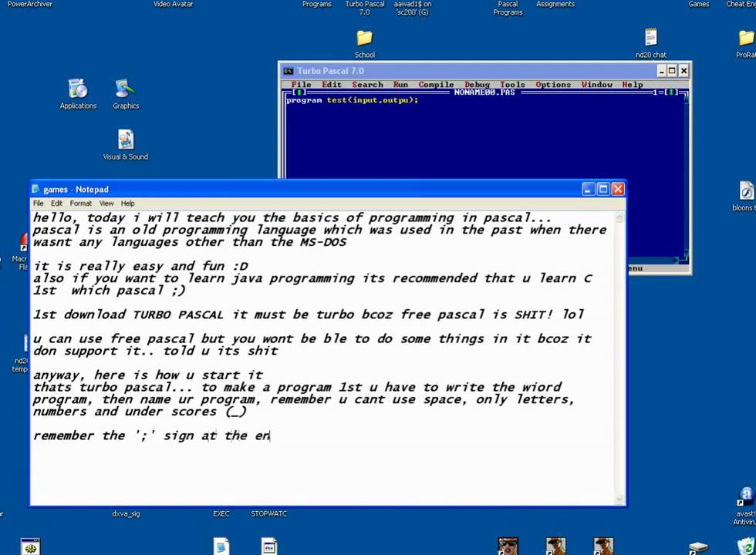Screen dimensions: 756x555
Task: Click the NONAME00.PAS editor title
Action: 484,92
